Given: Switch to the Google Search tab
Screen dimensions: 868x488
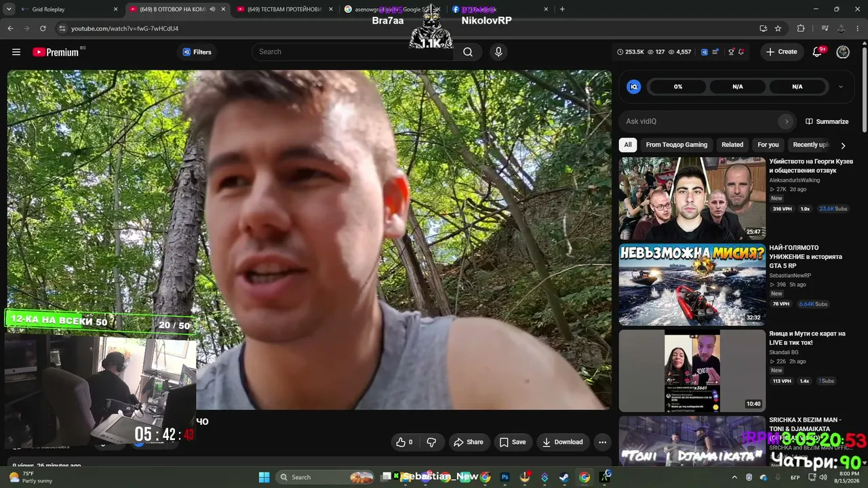Looking at the screenshot, I should (x=392, y=9).
